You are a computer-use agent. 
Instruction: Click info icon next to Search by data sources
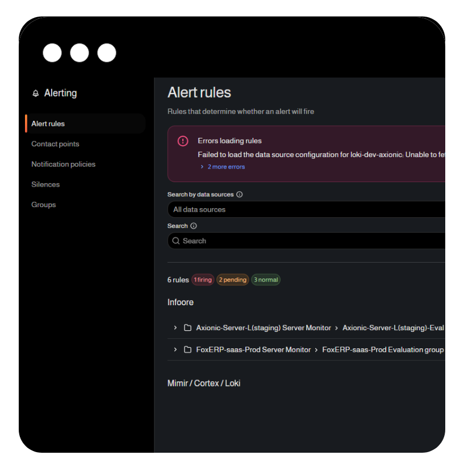click(x=239, y=195)
